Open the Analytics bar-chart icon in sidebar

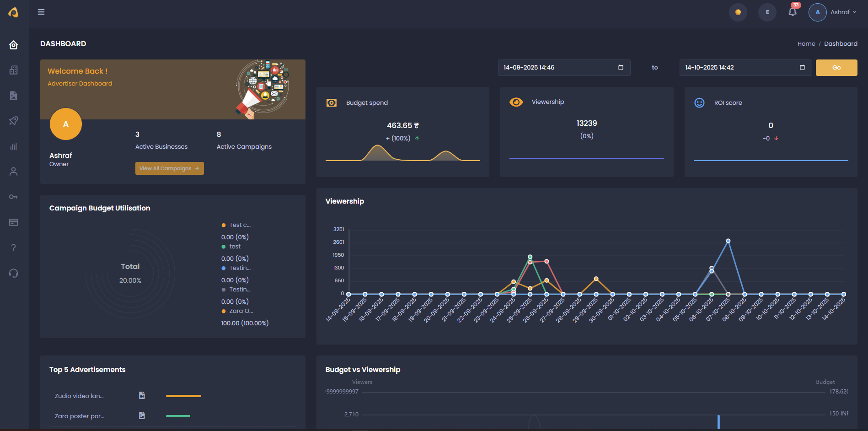pos(13,146)
